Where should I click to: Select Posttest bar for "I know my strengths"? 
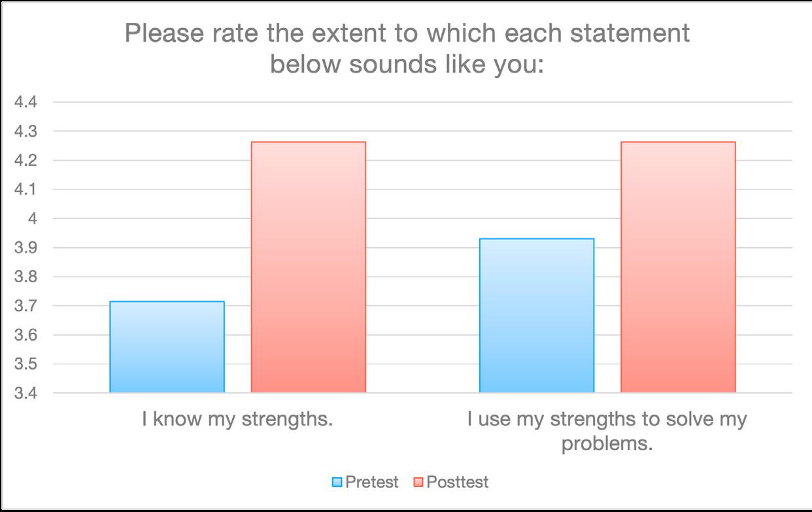[x=308, y=267]
